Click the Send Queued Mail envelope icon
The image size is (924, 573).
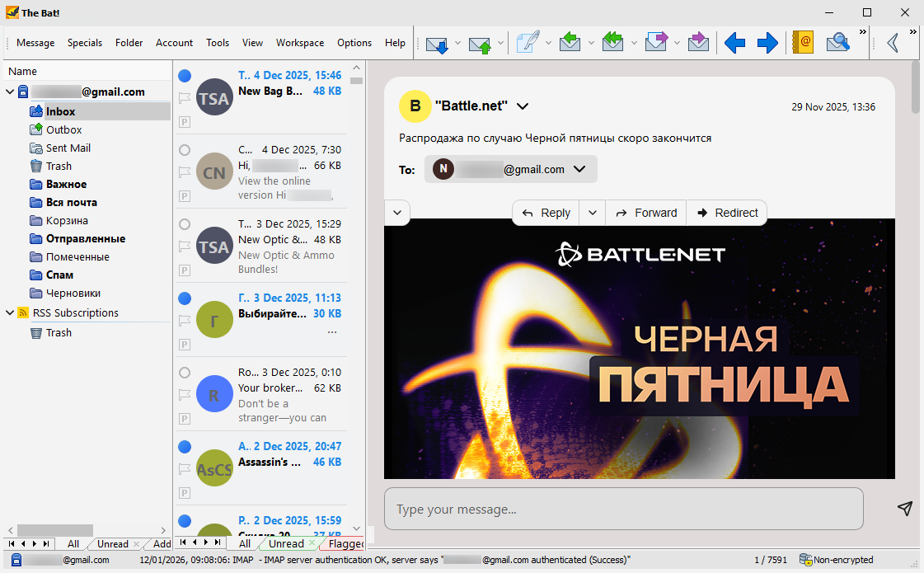[480, 43]
